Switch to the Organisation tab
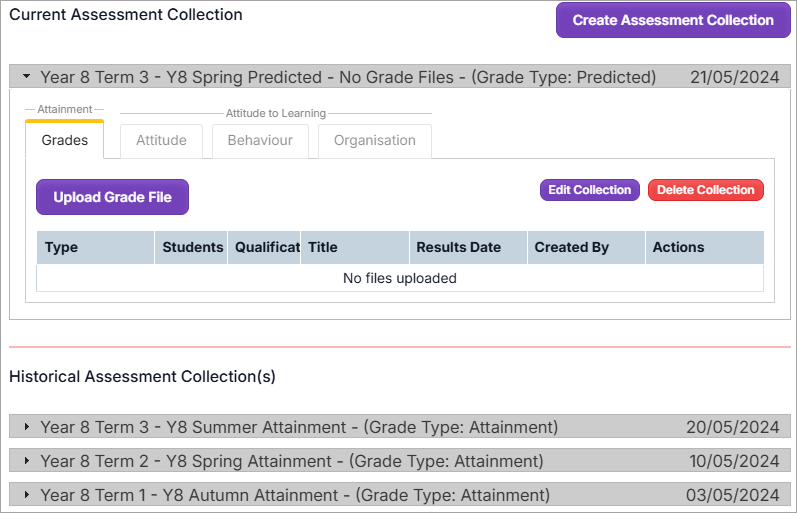The width and height of the screenshot is (797, 513). 375,141
